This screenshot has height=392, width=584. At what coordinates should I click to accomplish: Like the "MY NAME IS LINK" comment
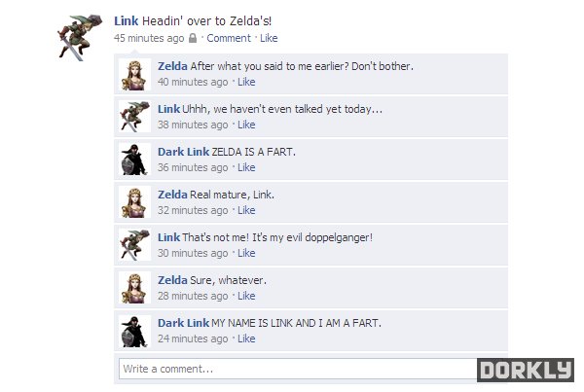246,339
